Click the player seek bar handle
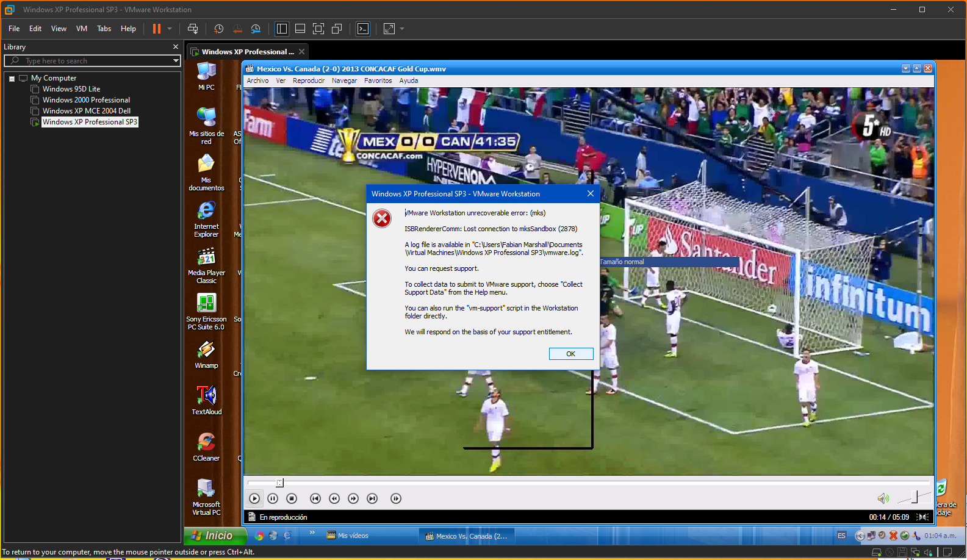Viewport: 967px width, 560px height. coord(279,483)
